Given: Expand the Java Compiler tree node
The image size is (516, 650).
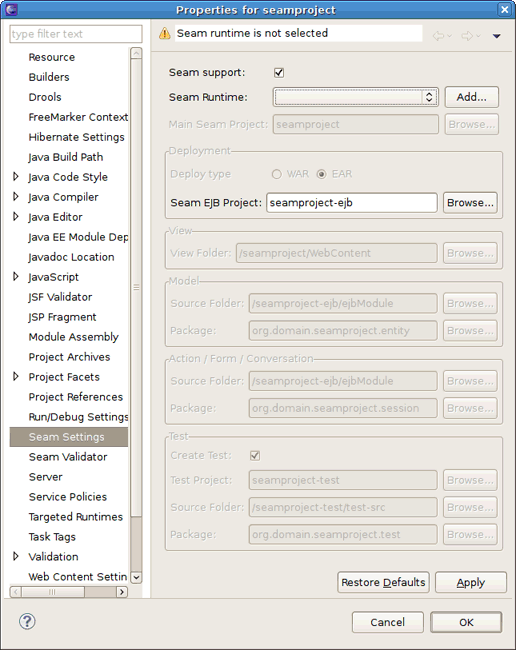Looking at the screenshot, I should (x=16, y=196).
